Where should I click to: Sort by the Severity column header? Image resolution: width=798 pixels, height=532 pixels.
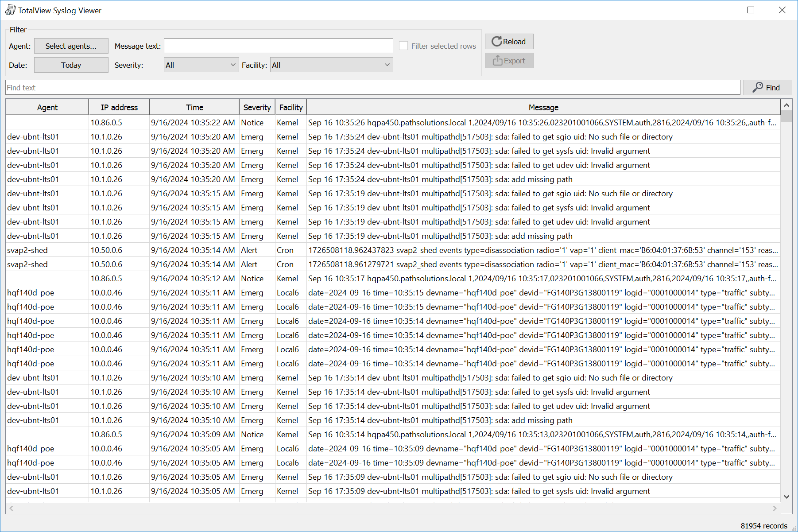[257, 107]
